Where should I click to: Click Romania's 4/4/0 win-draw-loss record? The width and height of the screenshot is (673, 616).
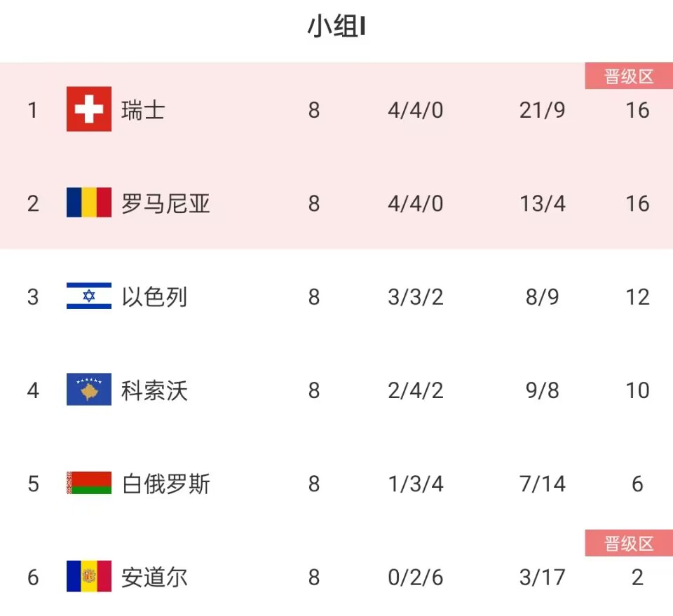(416, 203)
